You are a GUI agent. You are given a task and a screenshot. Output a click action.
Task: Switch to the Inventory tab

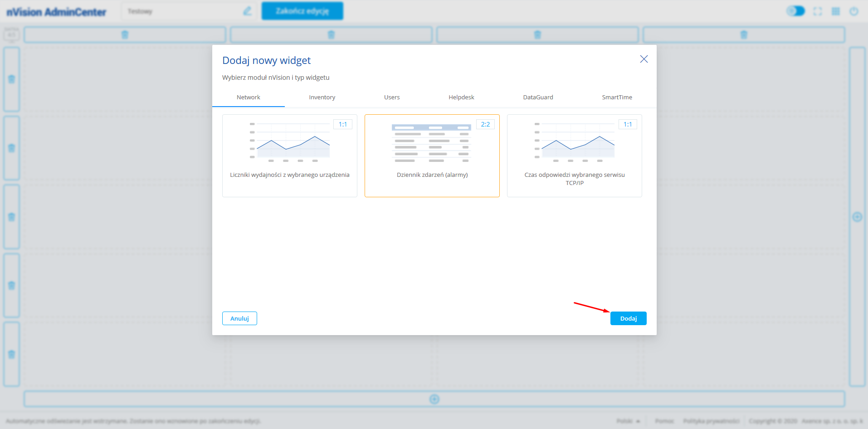click(322, 97)
